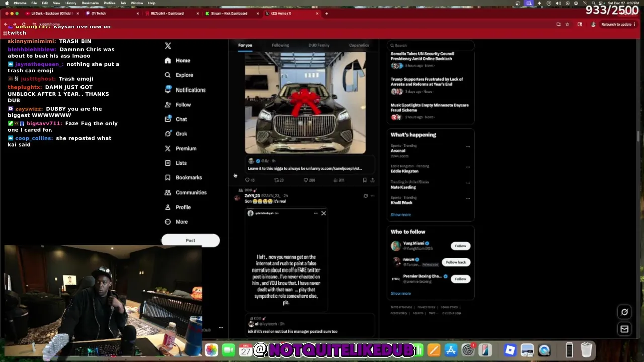Open the App Store from the Dock
644x362 pixels.
pos(451,350)
